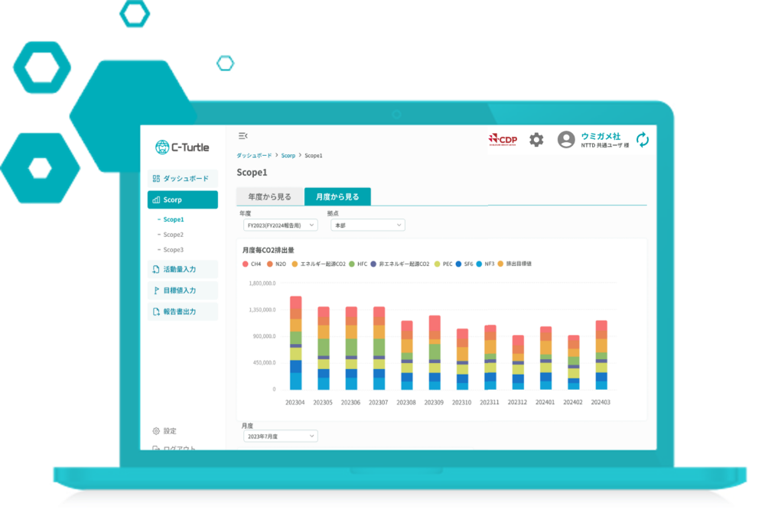Select the 月度から見る tab

tap(337, 196)
